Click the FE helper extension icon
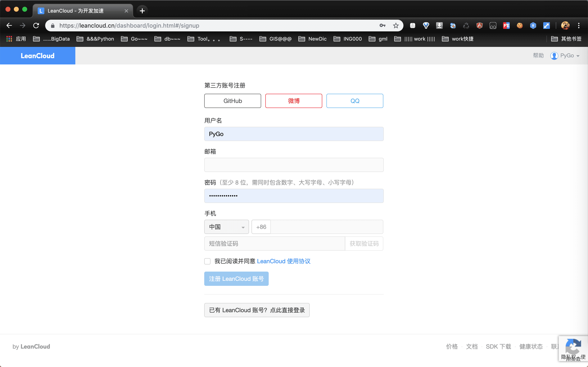The width and height of the screenshot is (588, 367). (506, 26)
